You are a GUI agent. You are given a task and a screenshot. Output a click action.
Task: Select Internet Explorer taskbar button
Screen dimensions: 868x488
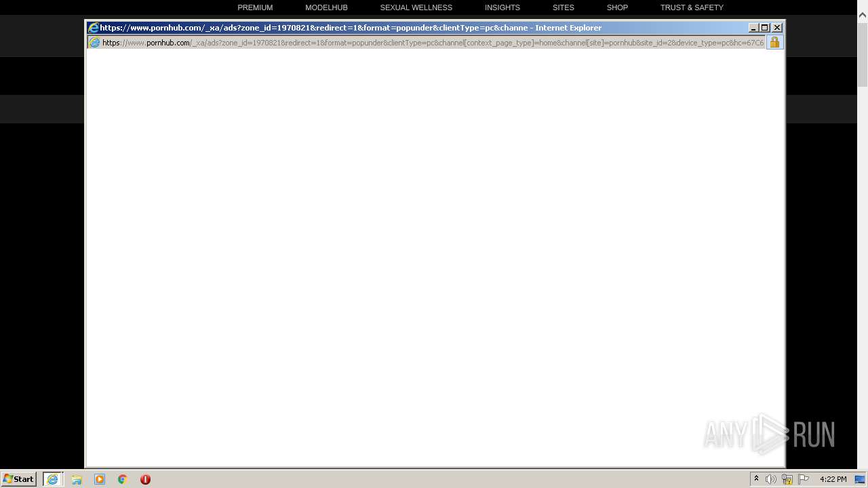(x=52, y=479)
